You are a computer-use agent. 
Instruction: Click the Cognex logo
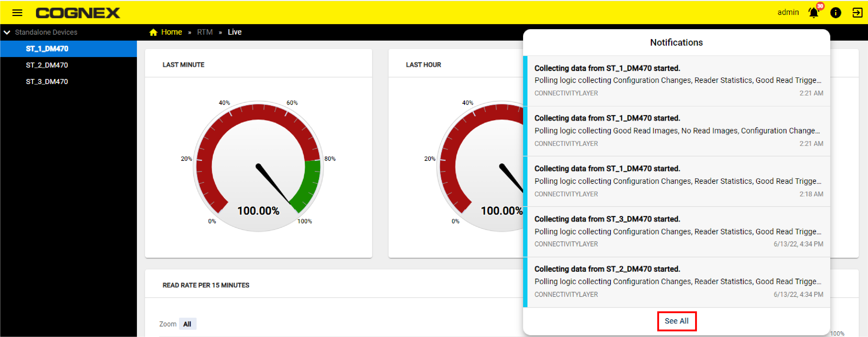[78, 13]
